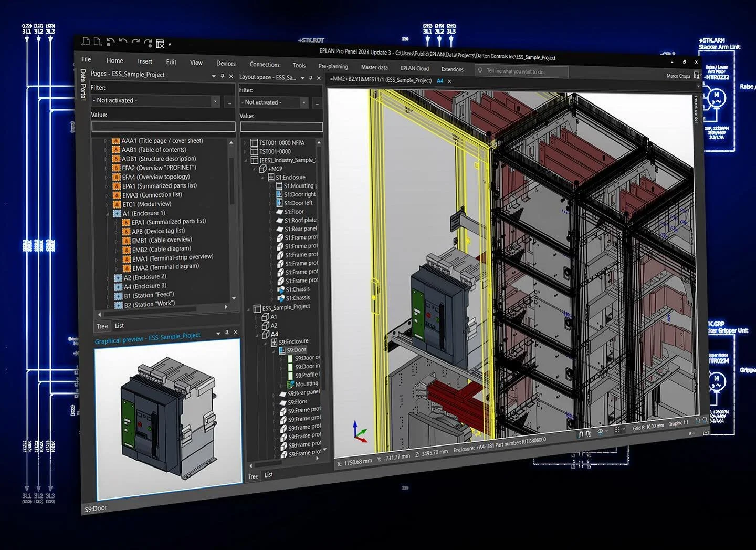Open the Insert ribbon tab
The height and width of the screenshot is (550, 756).
click(145, 61)
